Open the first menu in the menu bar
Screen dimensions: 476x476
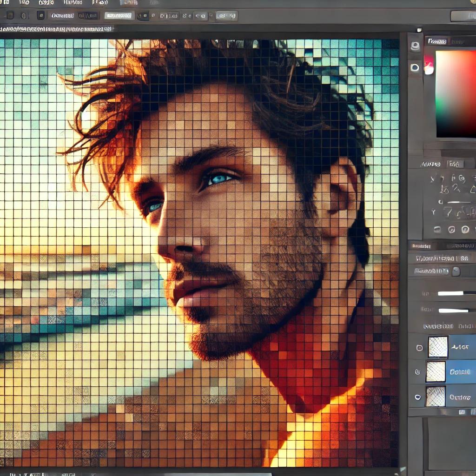pos(5,2)
